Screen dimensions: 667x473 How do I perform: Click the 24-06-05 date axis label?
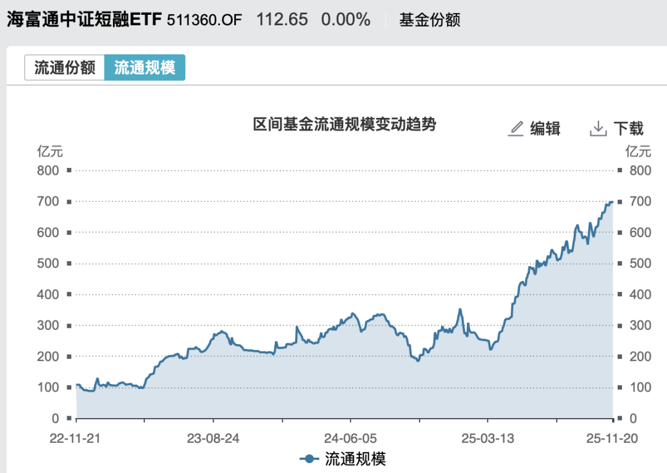pos(347,437)
